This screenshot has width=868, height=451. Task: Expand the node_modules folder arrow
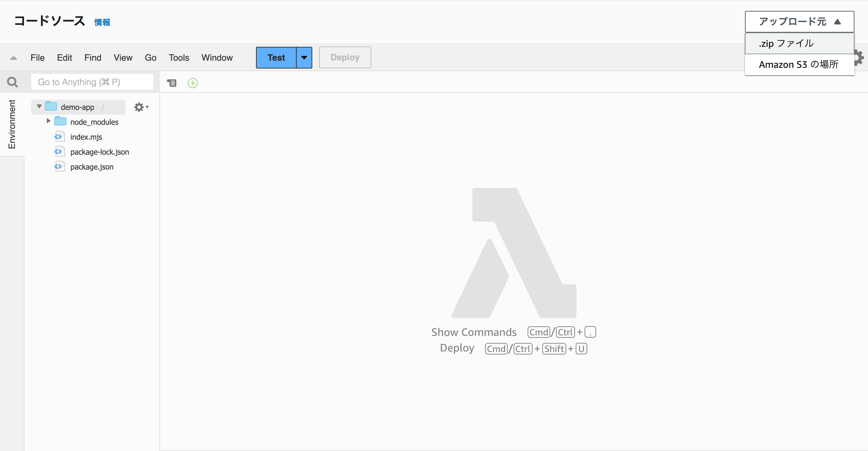(48, 121)
